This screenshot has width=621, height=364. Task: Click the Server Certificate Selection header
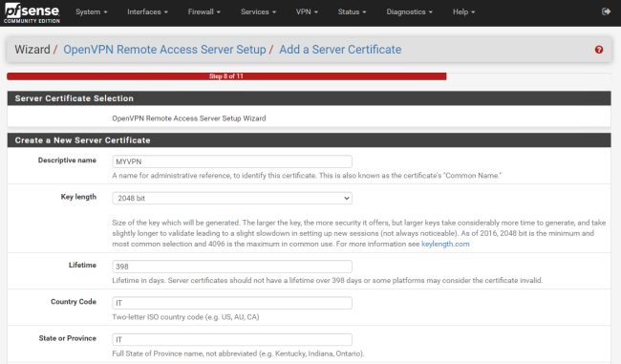pyautogui.click(x=309, y=98)
